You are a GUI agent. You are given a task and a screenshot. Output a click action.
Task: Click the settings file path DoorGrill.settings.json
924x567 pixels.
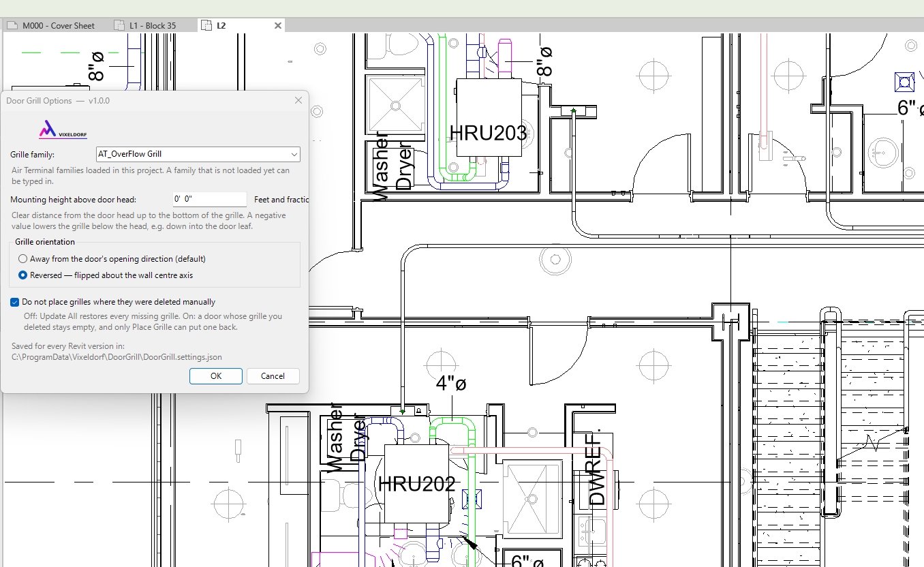(x=117, y=356)
